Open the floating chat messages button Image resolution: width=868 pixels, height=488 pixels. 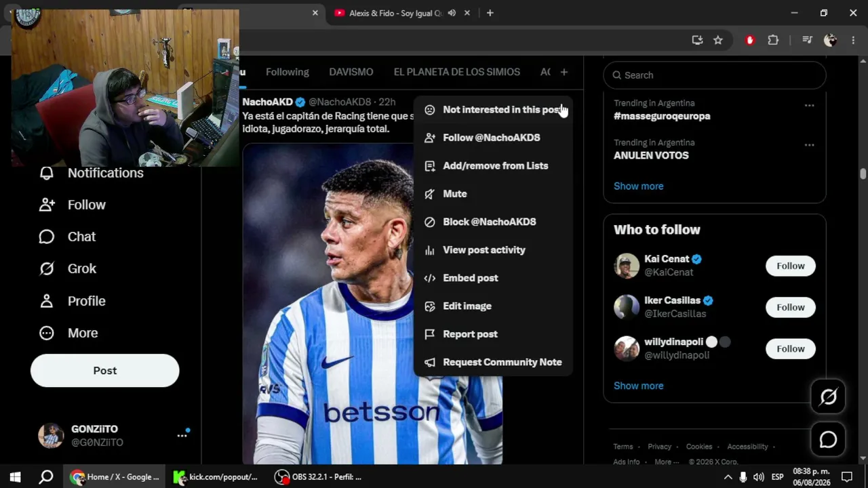tap(828, 440)
